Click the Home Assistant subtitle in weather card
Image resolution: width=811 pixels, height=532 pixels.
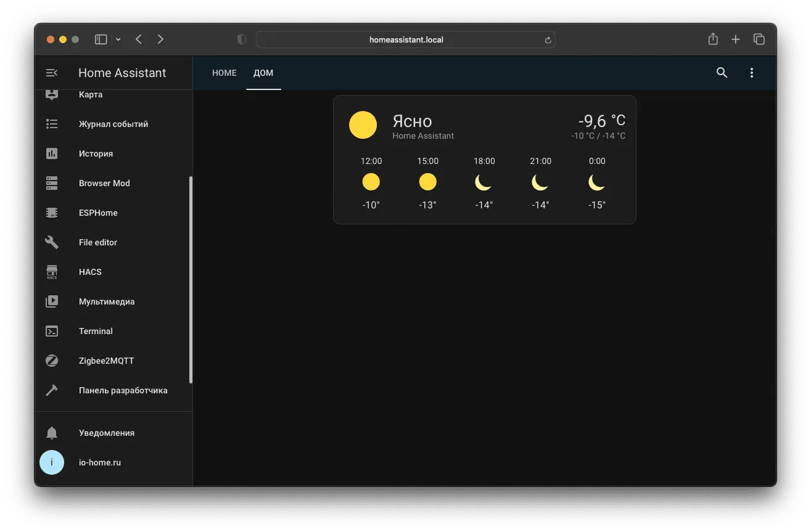[x=423, y=136]
